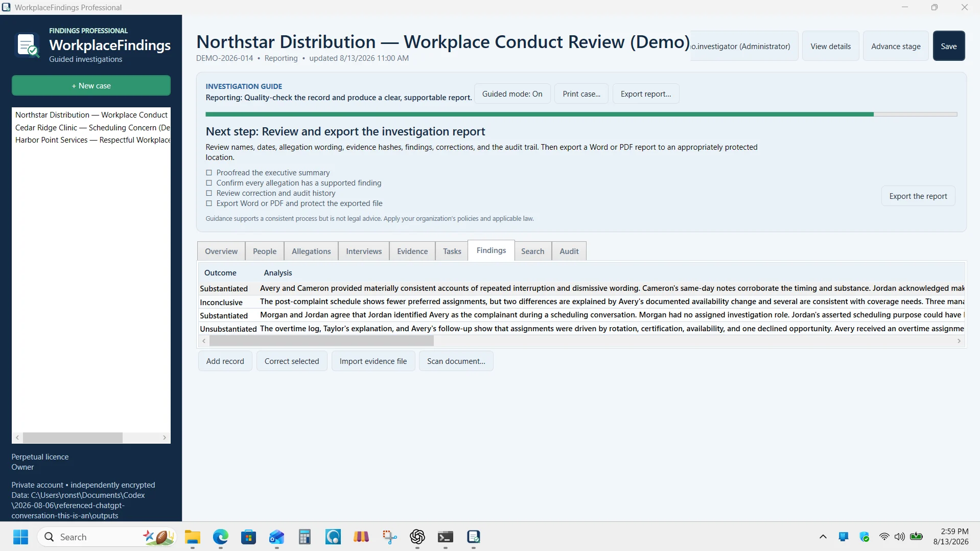Select Substantiated row about Morgan and Jordan
980x551 pixels.
pos(581,315)
